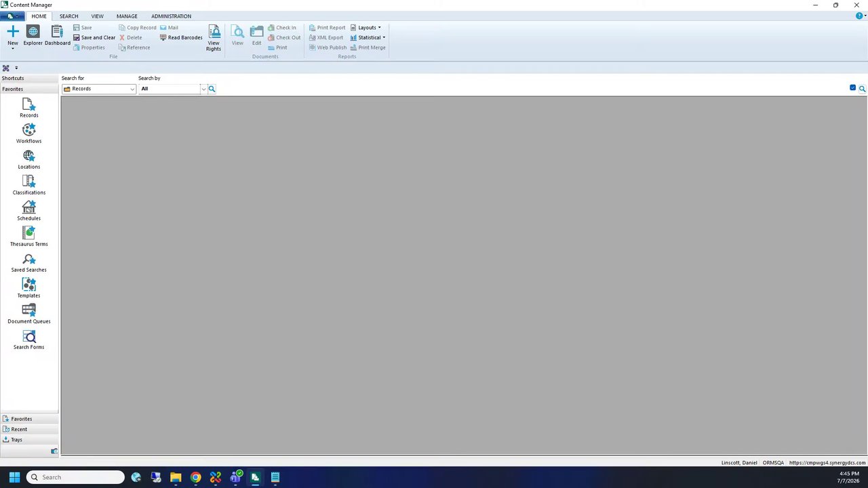Screen dimensions: 868x488
Task: Open the Classifications shortcut
Action: tap(29, 186)
